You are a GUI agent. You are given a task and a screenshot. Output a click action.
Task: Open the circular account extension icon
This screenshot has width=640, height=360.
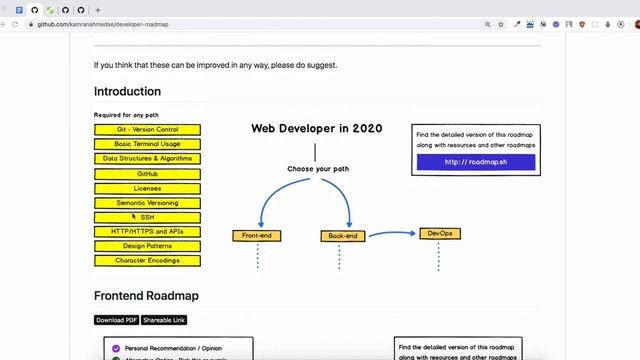tap(621, 24)
